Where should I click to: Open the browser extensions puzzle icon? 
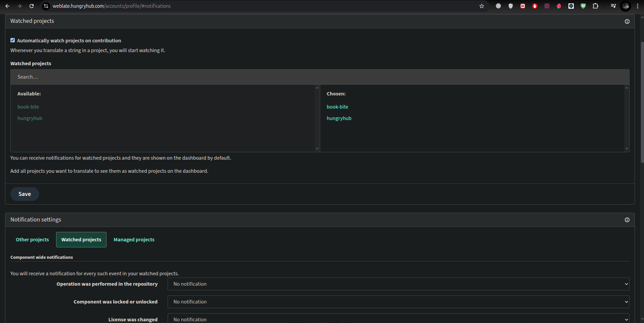coord(595,6)
